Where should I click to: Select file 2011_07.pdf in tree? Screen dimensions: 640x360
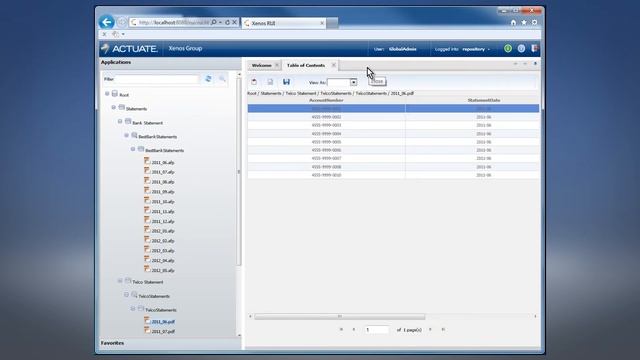(x=163, y=332)
